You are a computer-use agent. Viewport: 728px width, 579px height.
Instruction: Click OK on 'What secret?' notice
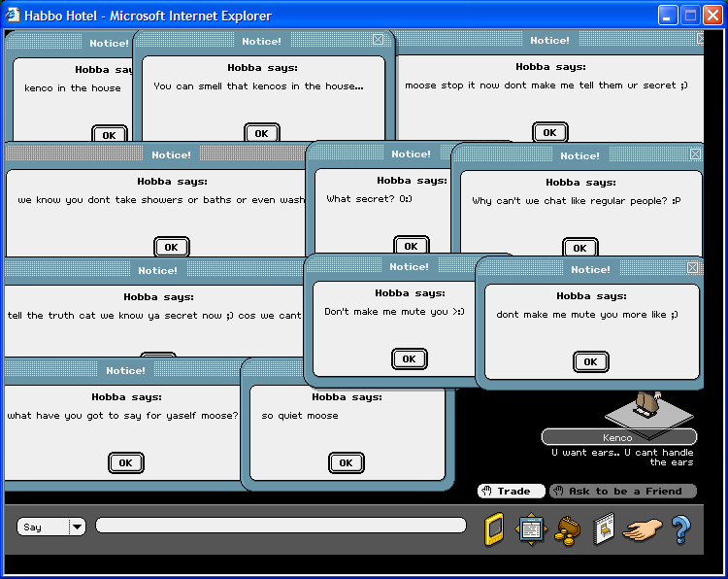tap(411, 246)
